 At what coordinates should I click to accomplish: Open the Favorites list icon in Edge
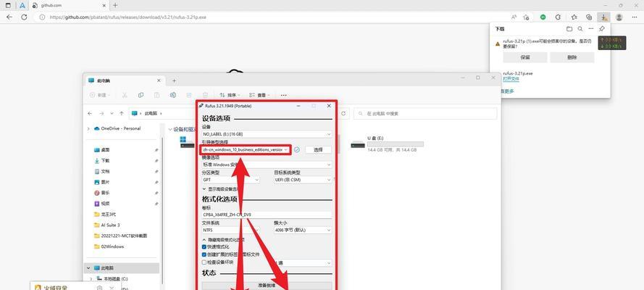click(x=574, y=17)
